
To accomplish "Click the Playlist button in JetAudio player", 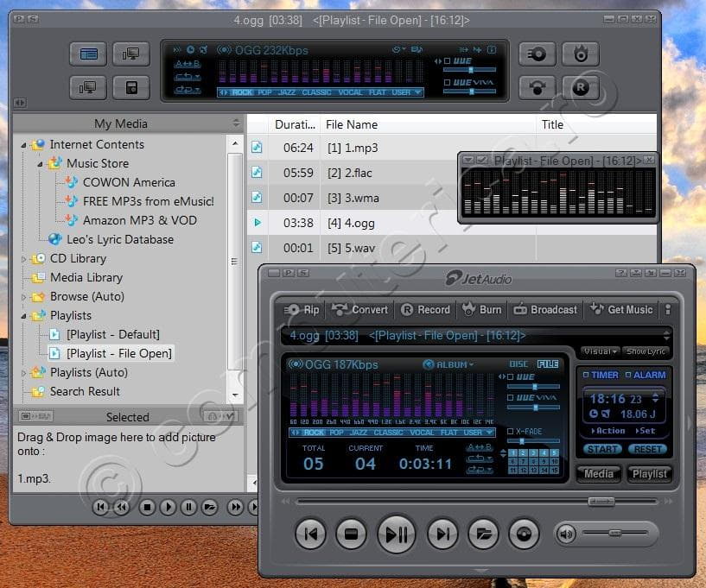I will click(x=649, y=474).
